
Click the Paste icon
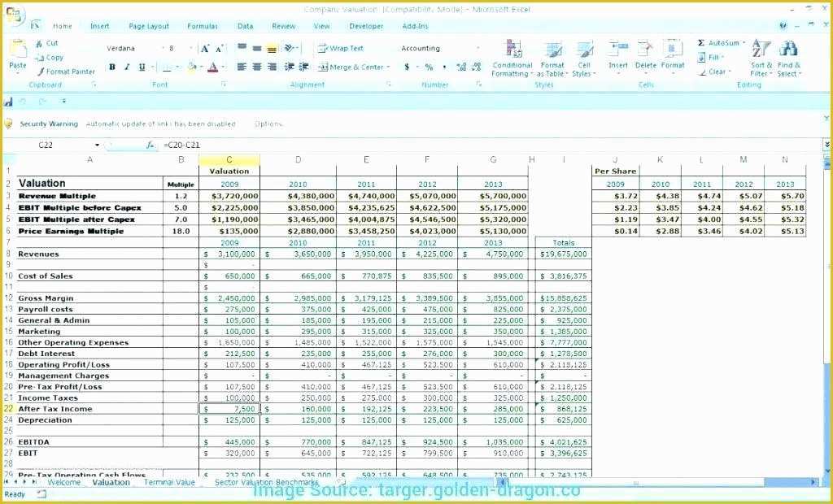pyautogui.click(x=18, y=50)
